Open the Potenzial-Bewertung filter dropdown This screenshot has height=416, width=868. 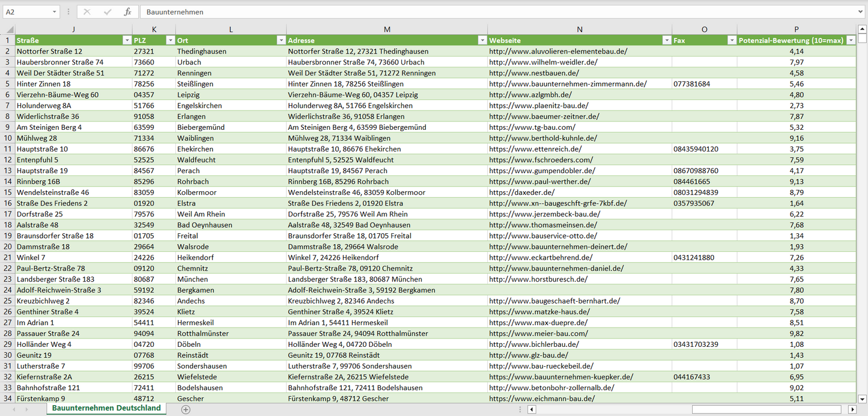pyautogui.click(x=851, y=40)
